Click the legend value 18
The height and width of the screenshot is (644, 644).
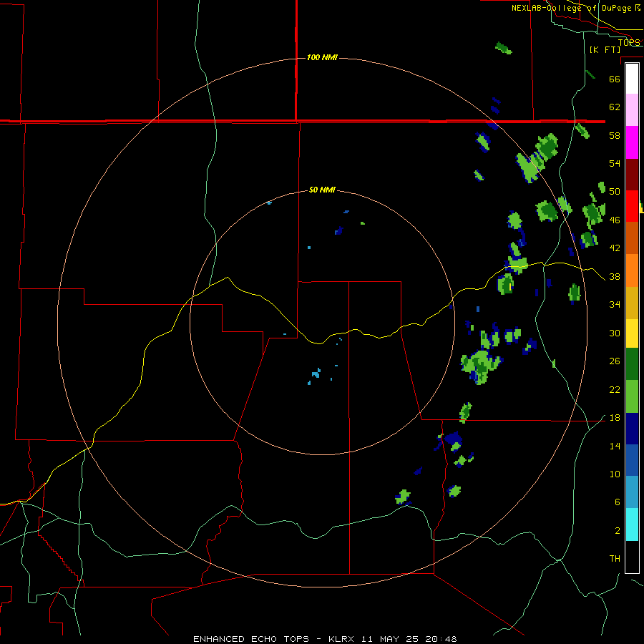(x=615, y=418)
